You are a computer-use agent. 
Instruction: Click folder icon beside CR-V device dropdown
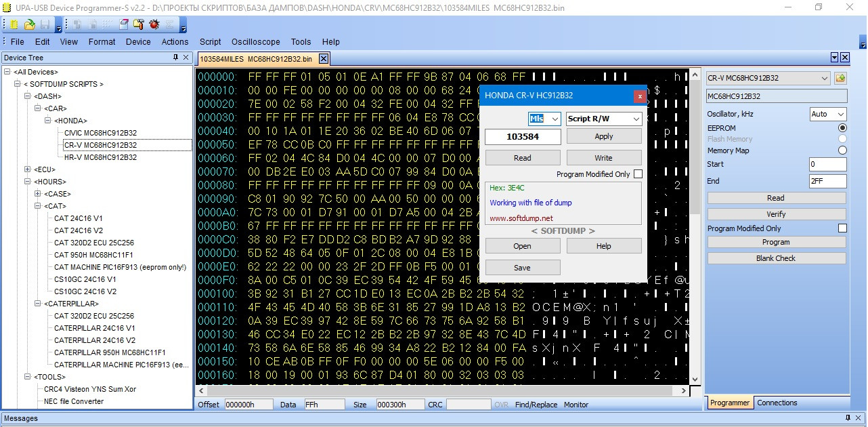point(840,79)
